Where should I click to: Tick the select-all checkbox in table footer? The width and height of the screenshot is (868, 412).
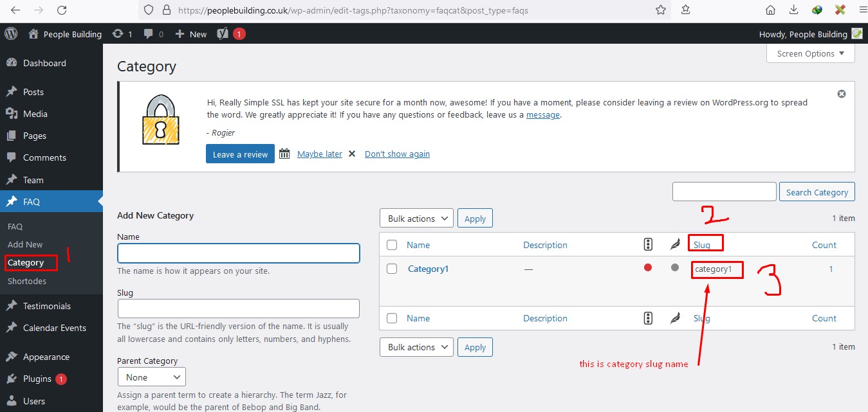pyautogui.click(x=392, y=318)
